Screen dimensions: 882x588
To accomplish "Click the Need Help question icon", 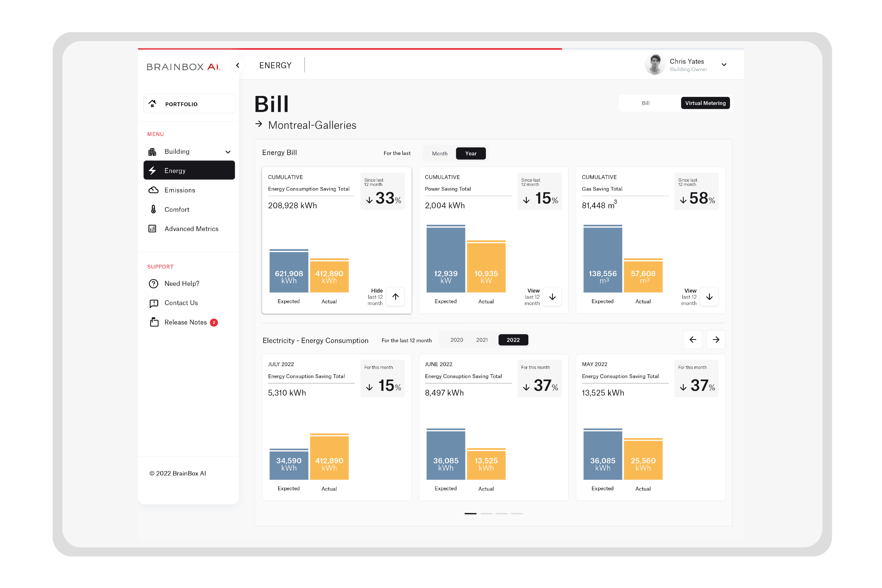I will (x=153, y=283).
